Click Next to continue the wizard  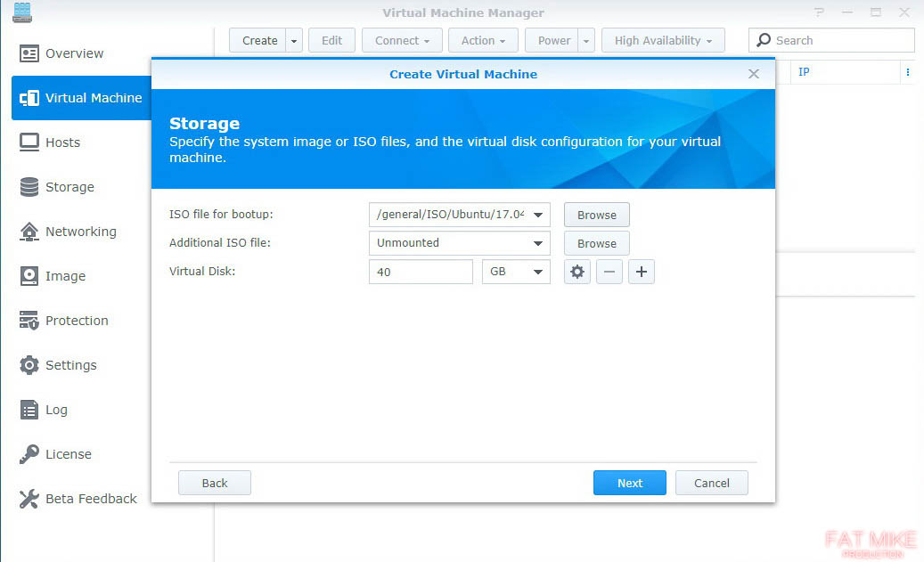[630, 483]
